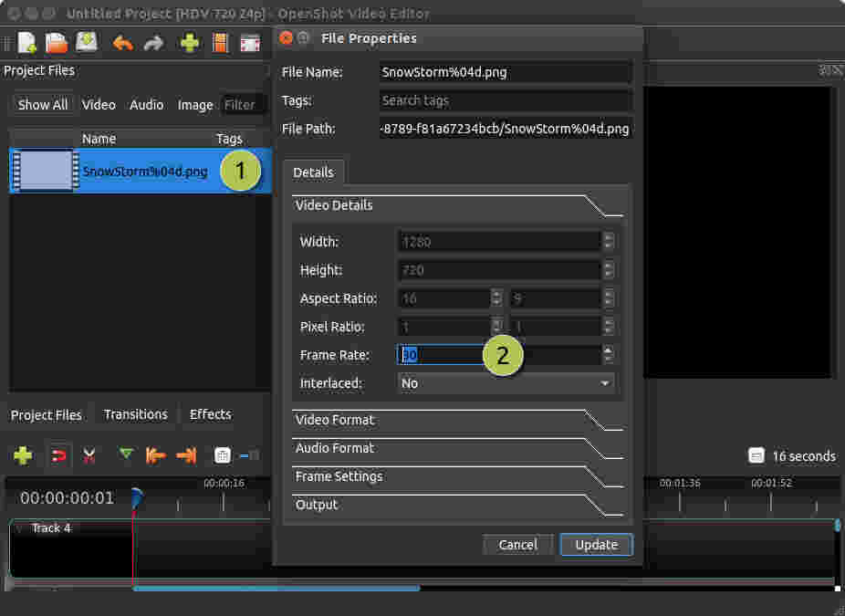Expand the Audio Format section

click(x=334, y=448)
